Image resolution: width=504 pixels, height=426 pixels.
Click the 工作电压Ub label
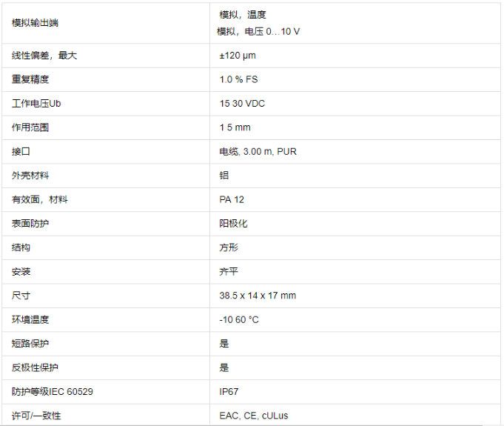point(36,104)
